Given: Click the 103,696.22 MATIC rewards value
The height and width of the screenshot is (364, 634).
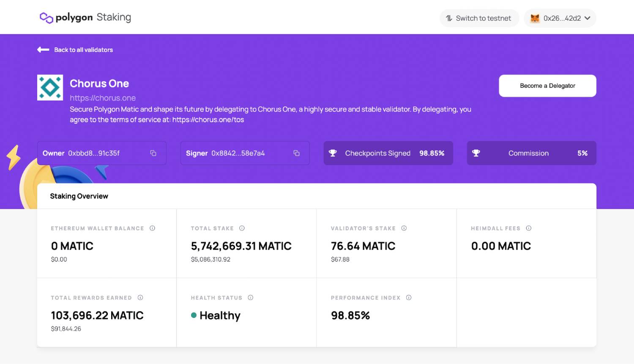Looking at the screenshot, I should click(x=97, y=315).
